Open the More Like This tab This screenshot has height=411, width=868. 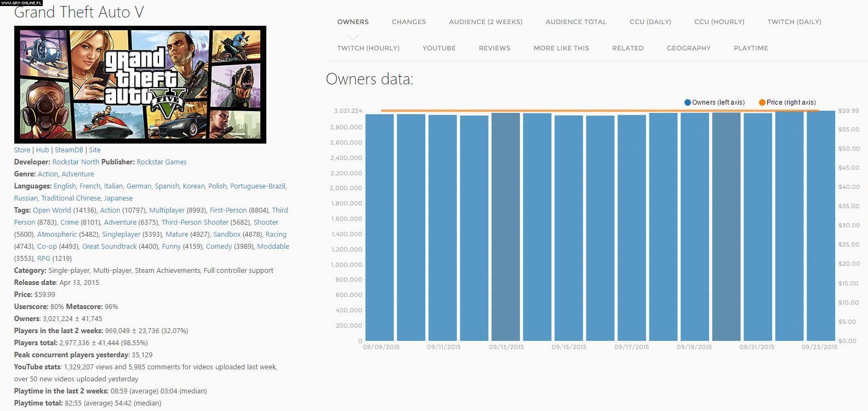click(561, 48)
